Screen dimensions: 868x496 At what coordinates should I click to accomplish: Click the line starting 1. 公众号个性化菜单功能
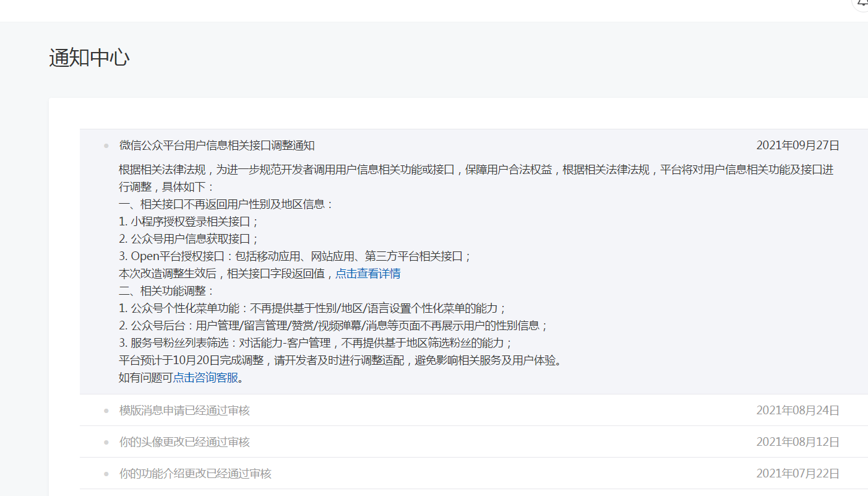point(313,308)
